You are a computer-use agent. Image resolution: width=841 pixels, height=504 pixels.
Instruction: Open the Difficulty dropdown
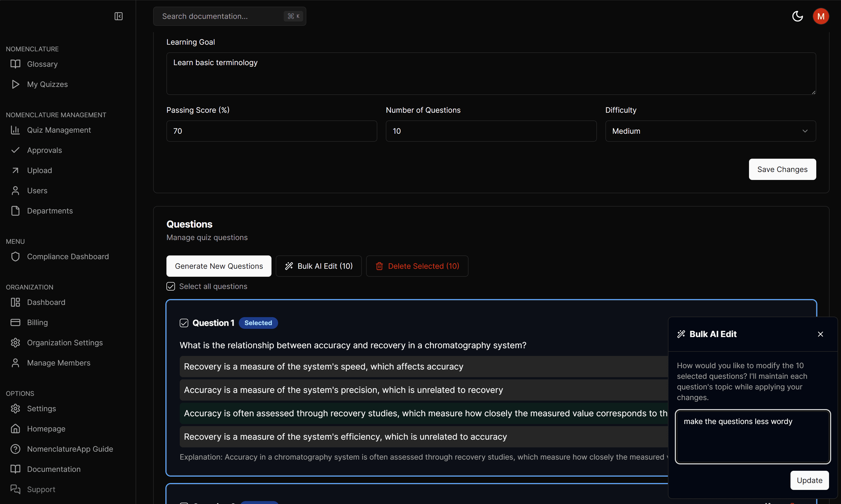(x=710, y=131)
